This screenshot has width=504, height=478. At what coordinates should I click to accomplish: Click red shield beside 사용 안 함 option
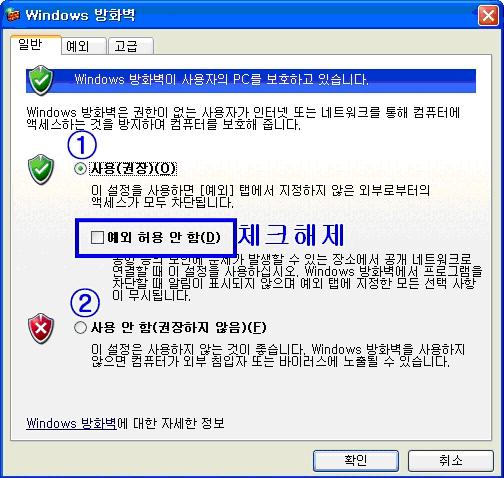point(41,328)
